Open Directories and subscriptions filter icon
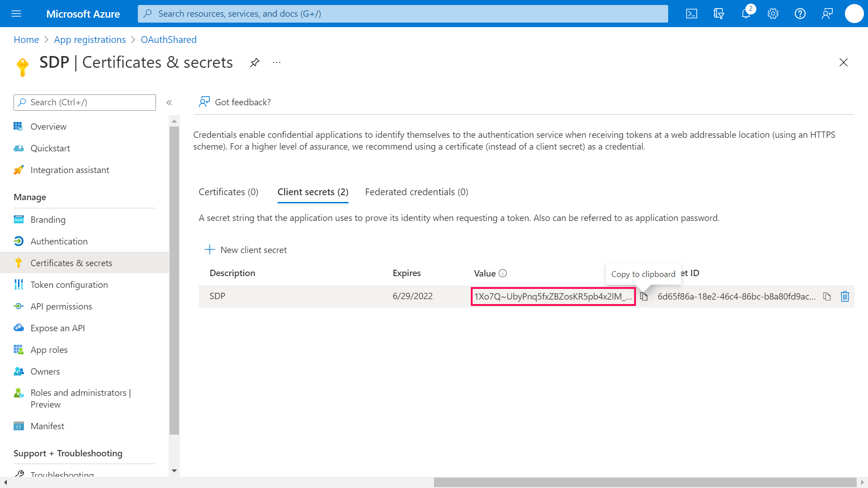868x488 pixels. (719, 14)
